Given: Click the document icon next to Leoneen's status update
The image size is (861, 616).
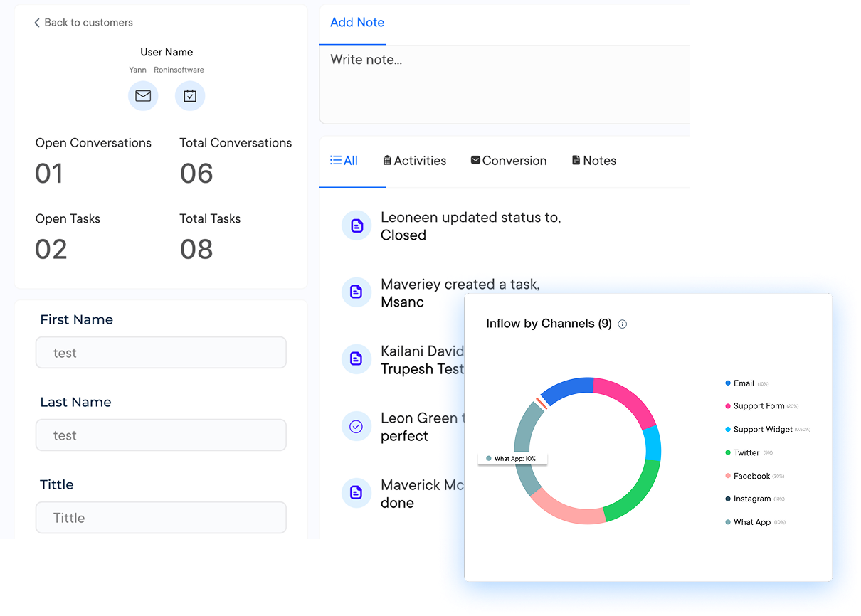Looking at the screenshot, I should point(356,225).
